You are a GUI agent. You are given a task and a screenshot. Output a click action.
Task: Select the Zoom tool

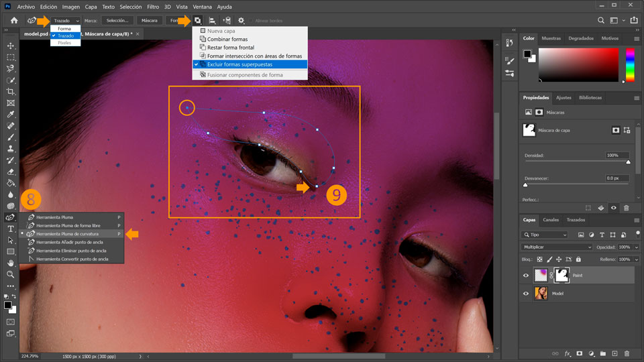(11, 275)
